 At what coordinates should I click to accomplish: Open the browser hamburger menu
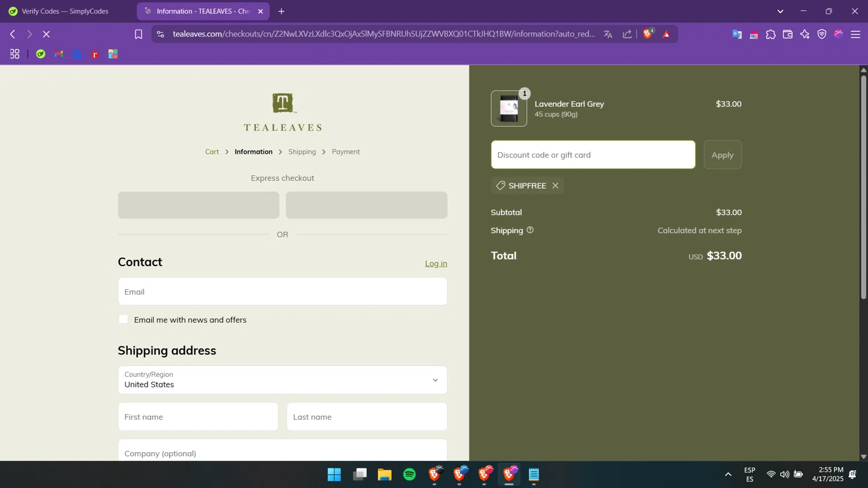coord(855,35)
